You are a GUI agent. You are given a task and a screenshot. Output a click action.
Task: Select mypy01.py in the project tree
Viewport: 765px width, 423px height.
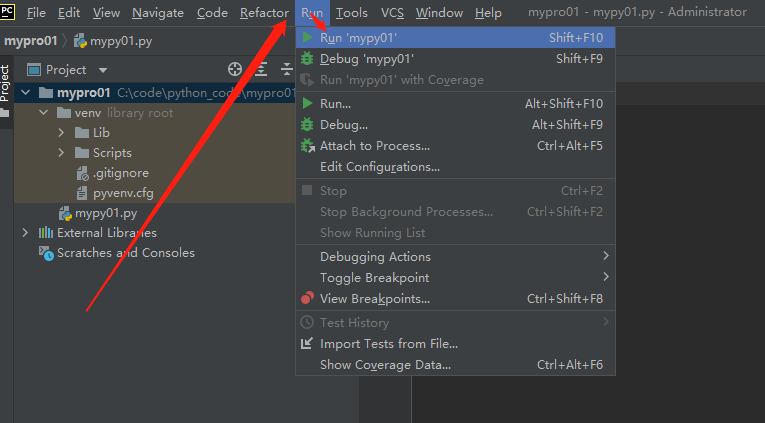tap(105, 213)
